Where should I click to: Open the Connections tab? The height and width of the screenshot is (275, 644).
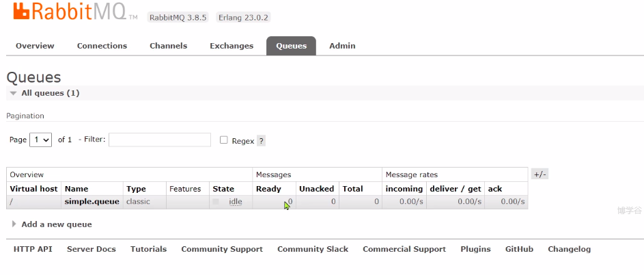click(102, 46)
